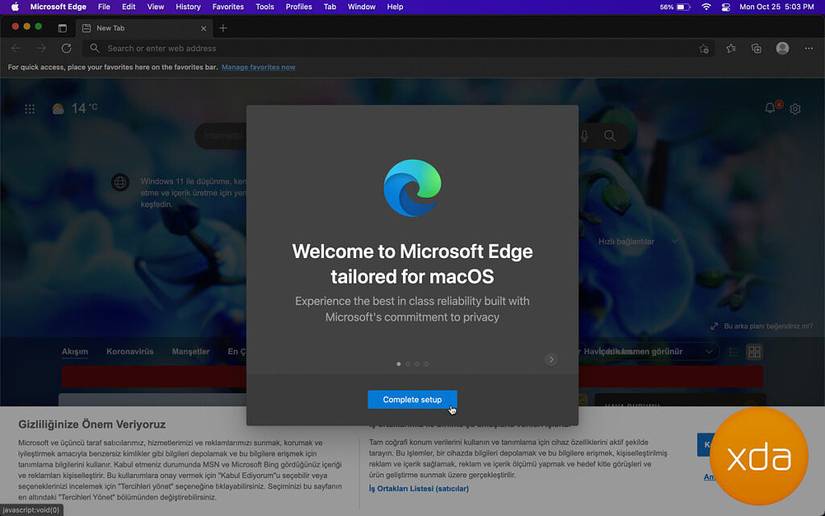
Task: Open the Collections icon
Action: (x=756, y=48)
